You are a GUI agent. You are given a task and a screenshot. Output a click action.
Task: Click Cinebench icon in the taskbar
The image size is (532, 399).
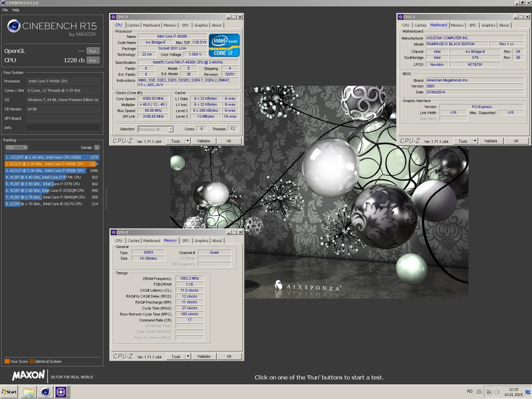pyautogui.click(x=45, y=392)
